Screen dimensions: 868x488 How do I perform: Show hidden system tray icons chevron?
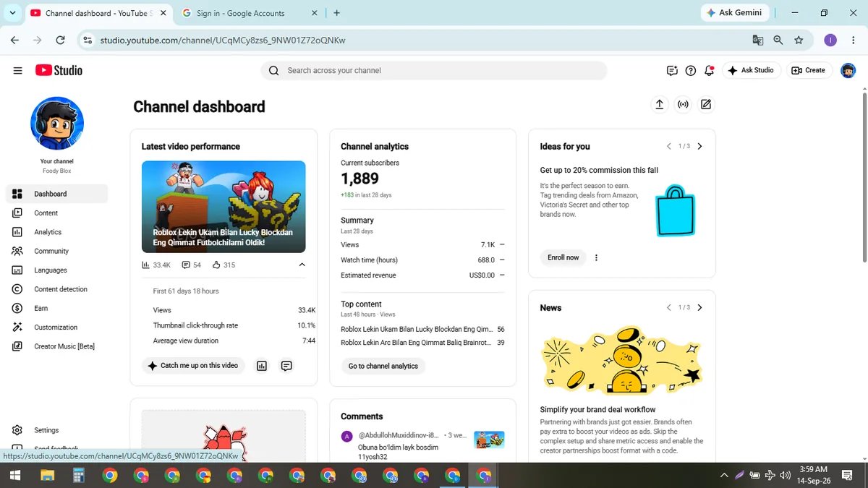724,475
